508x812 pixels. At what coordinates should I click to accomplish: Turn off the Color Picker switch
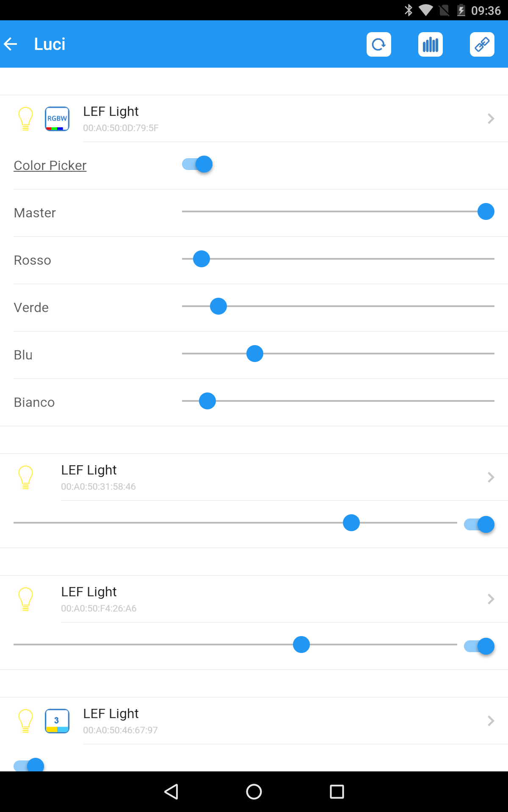point(197,164)
